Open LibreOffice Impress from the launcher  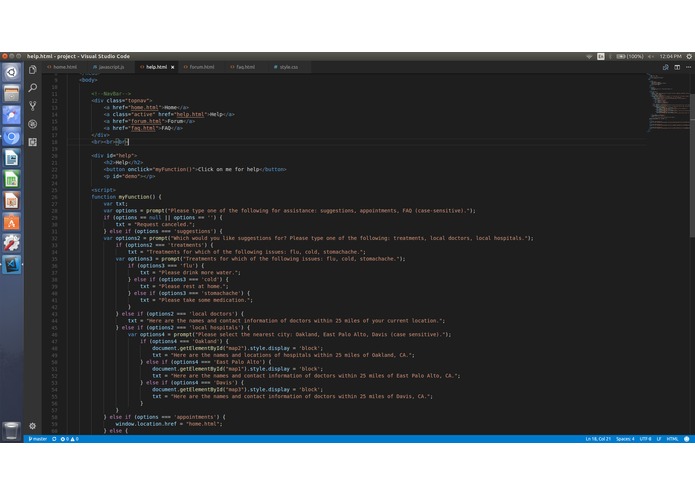(x=12, y=201)
